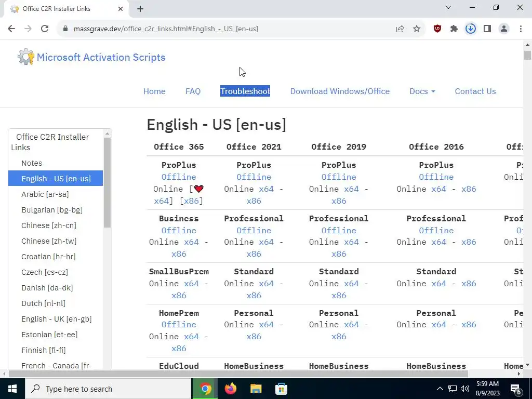The height and width of the screenshot is (399, 532).
Task: Open the Contact Us menu item
Action: click(475, 91)
